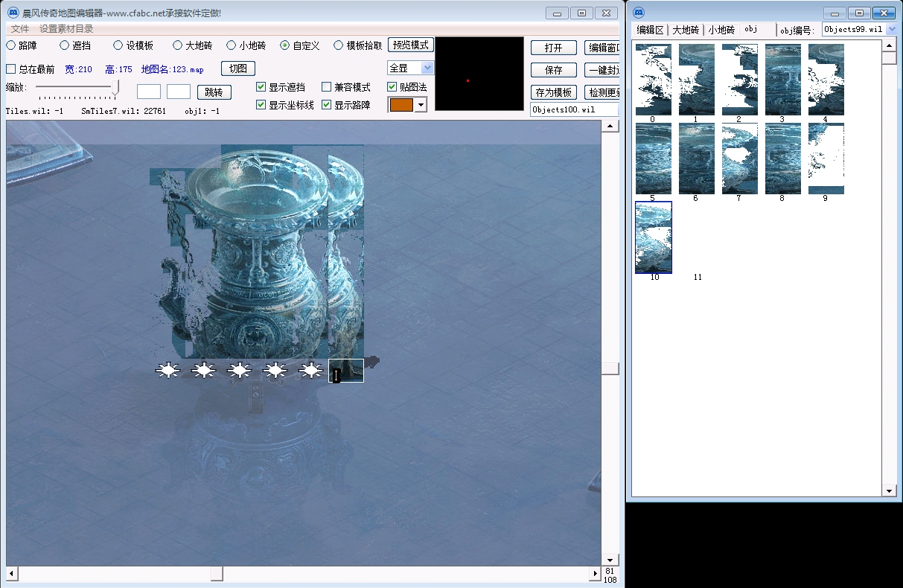Click the 保存 button
The image size is (903, 588).
point(554,70)
